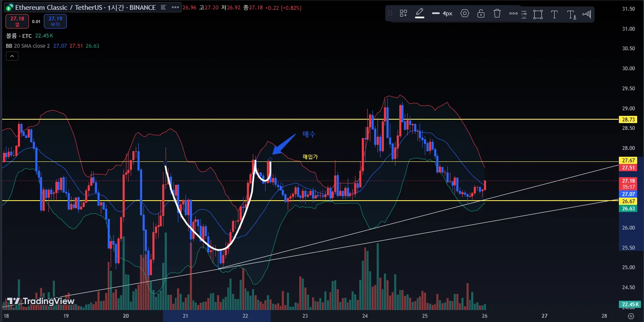The image size is (644, 322).
Task: Click the red 27.51 Bollinger upper label
Action: click(628, 168)
